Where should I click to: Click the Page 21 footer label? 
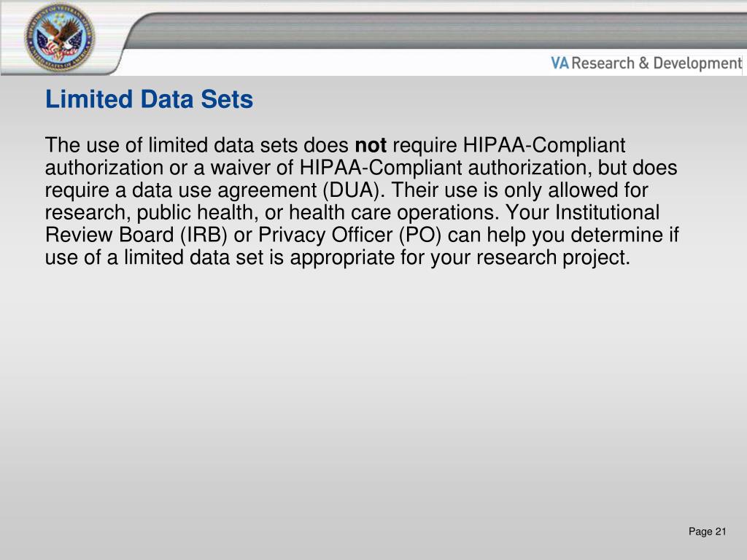coord(708,532)
